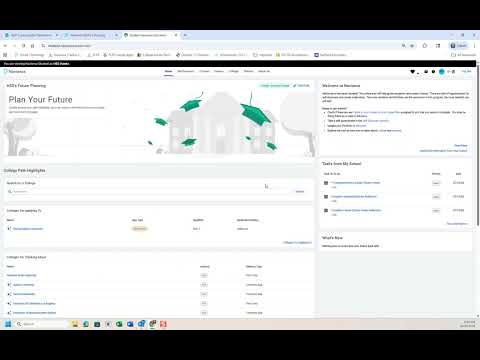Viewport: 480px width, 360px height.
Task: Open the Planner navigation tab
Action: 249,71
